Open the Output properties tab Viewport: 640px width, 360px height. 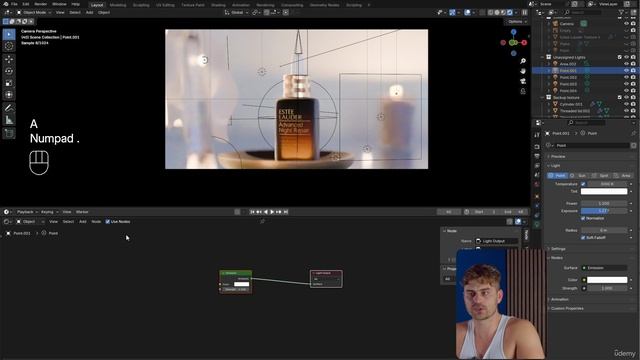(x=537, y=156)
